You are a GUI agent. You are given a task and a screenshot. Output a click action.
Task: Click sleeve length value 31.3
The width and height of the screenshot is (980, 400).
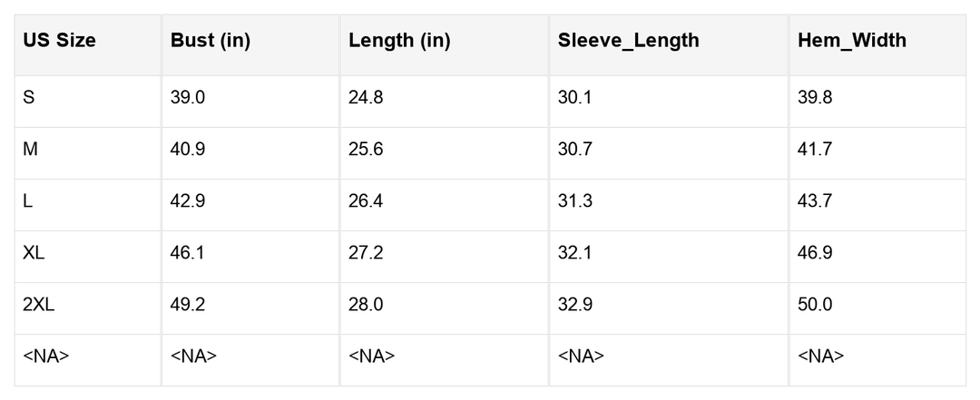pos(575,201)
